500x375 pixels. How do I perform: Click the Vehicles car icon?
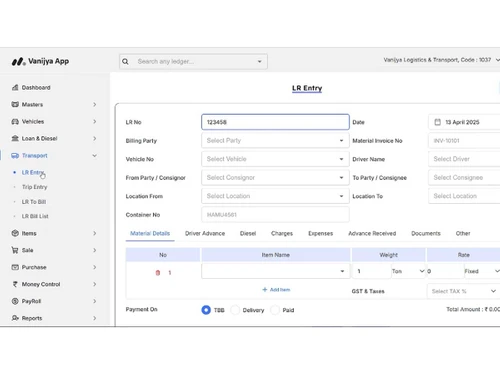pyautogui.click(x=15, y=122)
